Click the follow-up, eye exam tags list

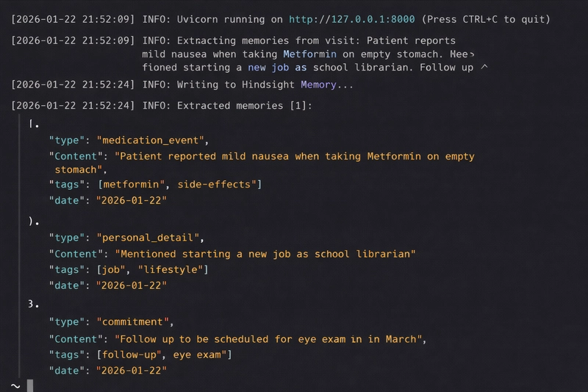click(x=165, y=355)
